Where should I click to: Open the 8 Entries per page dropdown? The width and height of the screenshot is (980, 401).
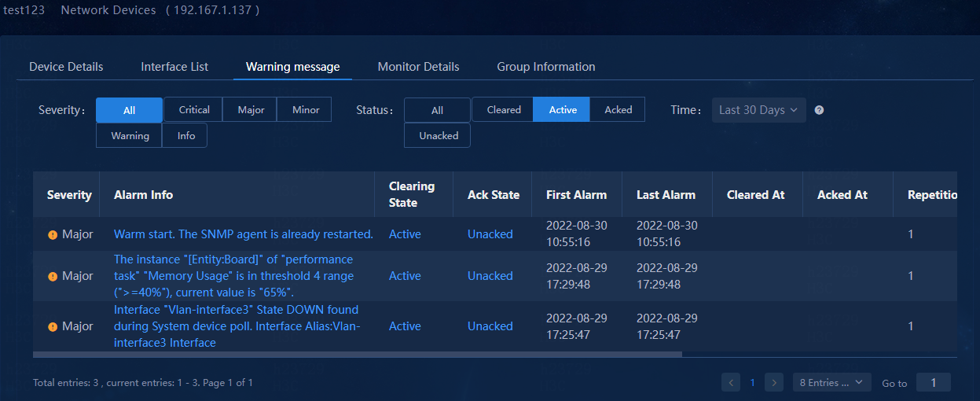click(831, 382)
